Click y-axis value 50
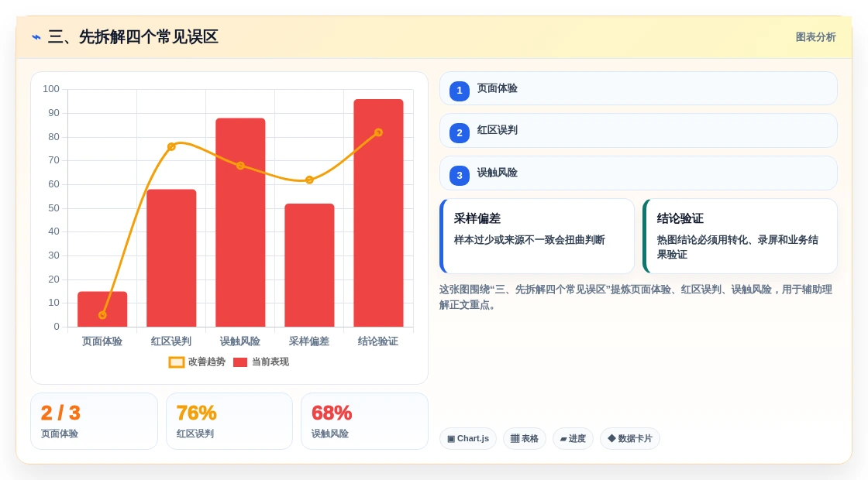Screen dimensions: 868x480 [x=53, y=208]
